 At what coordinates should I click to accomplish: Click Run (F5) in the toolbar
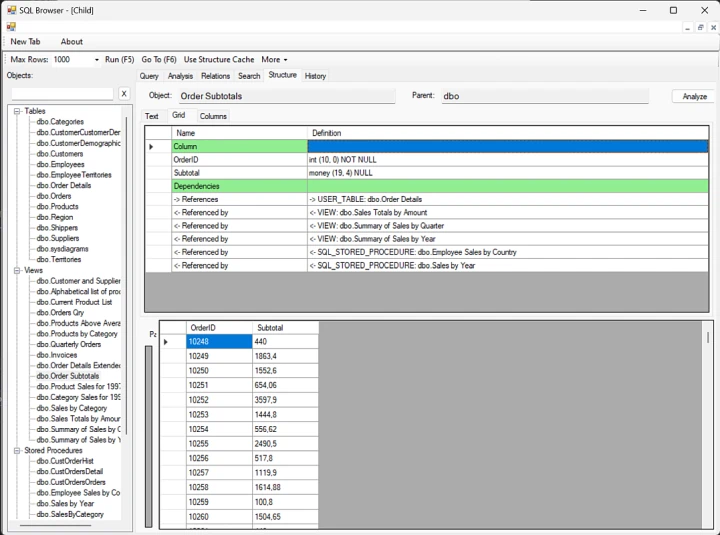tap(119, 60)
